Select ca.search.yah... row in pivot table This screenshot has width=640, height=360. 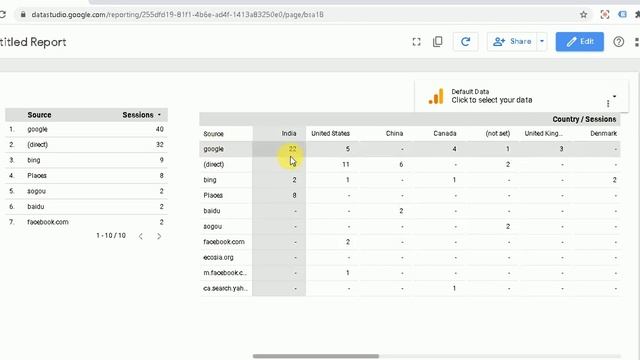[410, 289]
